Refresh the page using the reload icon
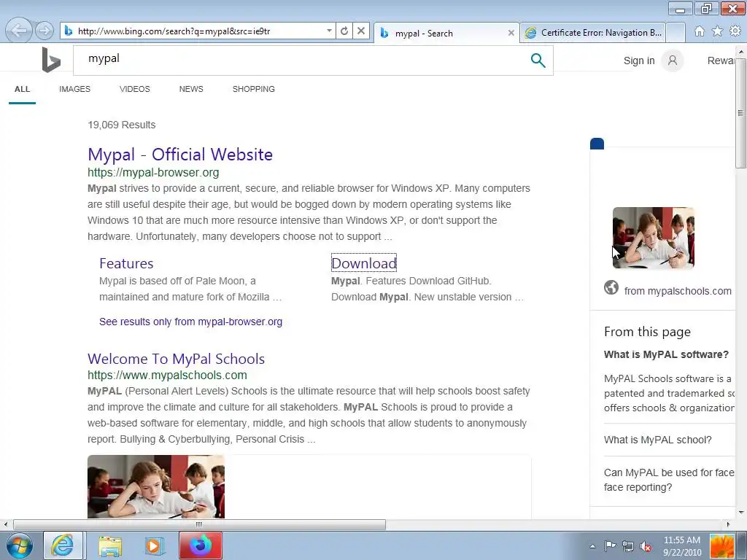The height and width of the screenshot is (560, 747). pyautogui.click(x=344, y=31)
